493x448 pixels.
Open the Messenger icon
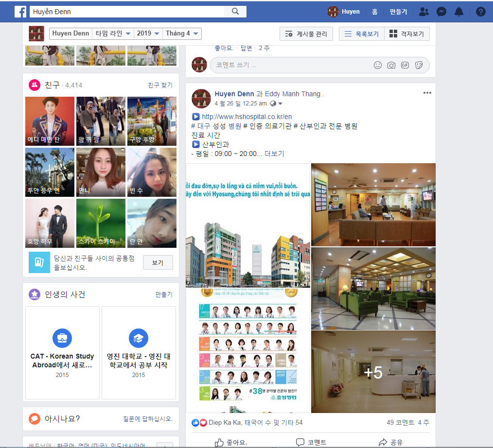tap(441, 12)
